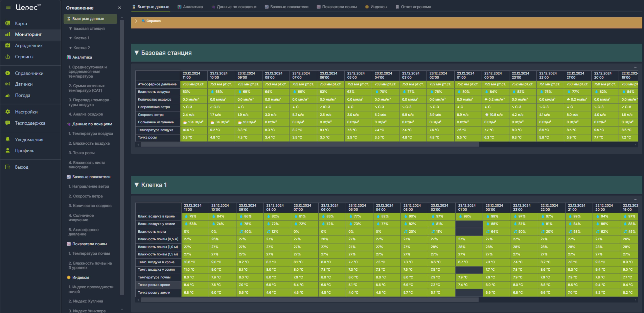Viewport: 644px width, 313px height.
Task: Click the Агродневник calendar icon
Action: click(8, 45)
